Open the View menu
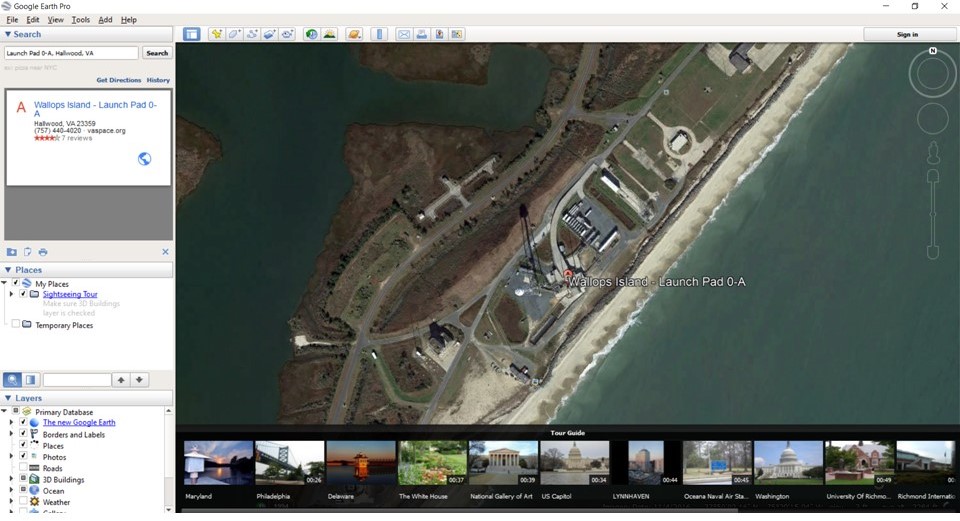The image size is (960, 521). [55, 20]
